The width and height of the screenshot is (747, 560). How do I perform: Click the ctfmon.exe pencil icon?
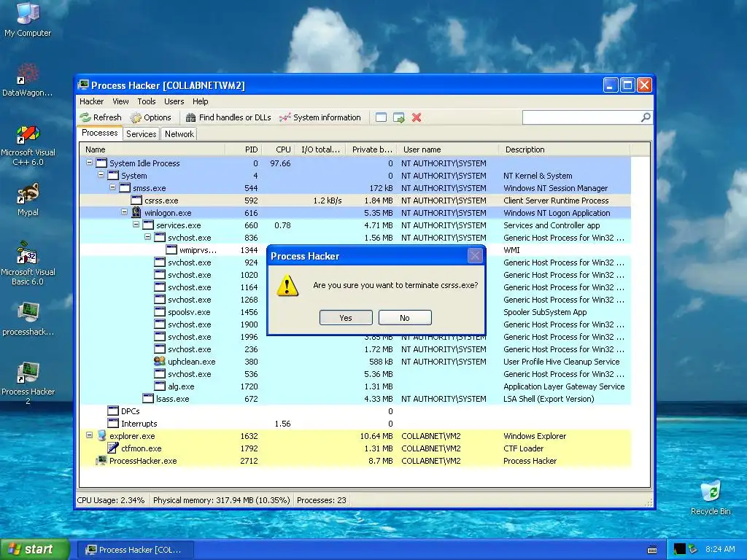click(x=113, y=448)
